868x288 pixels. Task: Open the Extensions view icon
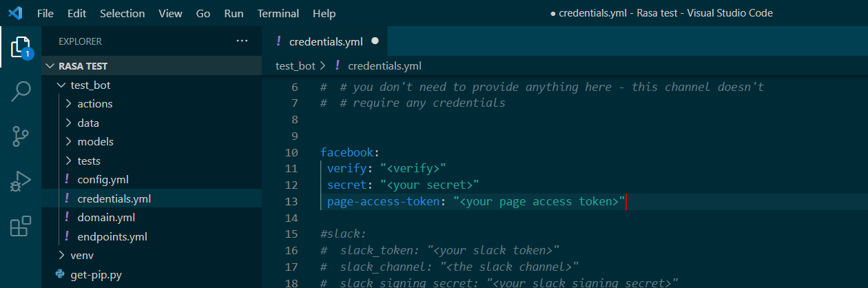coord(21,225)
